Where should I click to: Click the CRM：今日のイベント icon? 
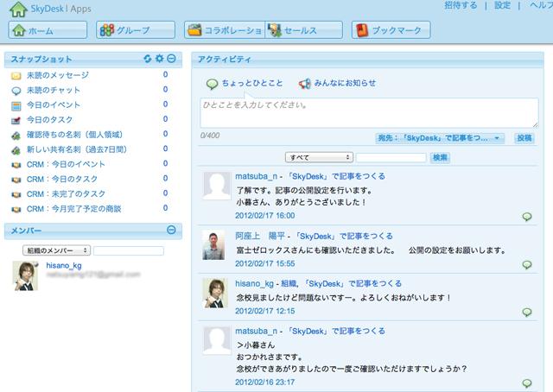click(16, 165)
